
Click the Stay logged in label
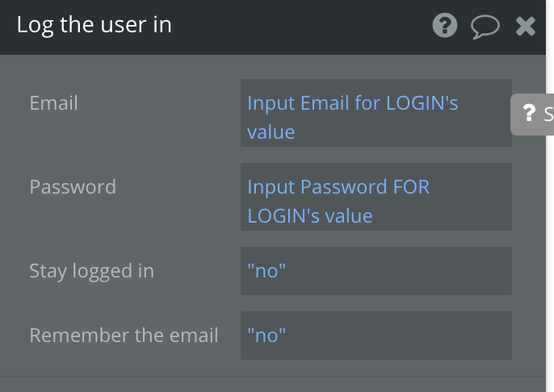click(92, 271)
